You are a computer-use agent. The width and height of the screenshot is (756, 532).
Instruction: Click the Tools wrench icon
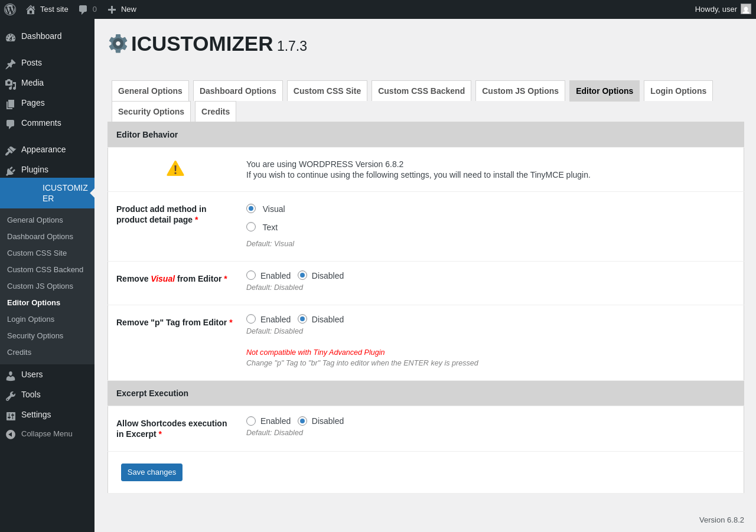[11, 396]
